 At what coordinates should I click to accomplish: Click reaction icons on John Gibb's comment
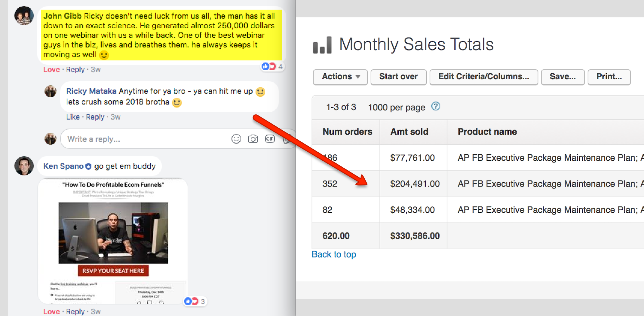point(269,66)
